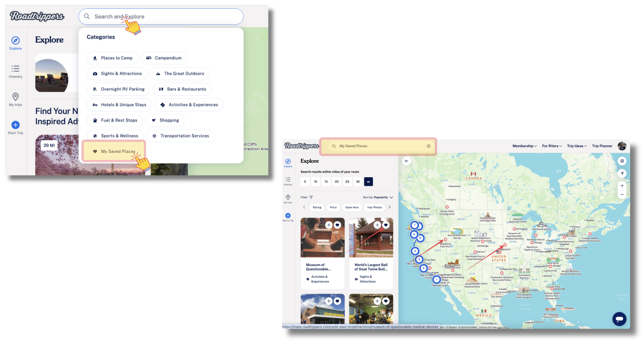Click the Roadtrippers logo in the right screenshot
The image size is (644, 343).
(x=302, y=146)
